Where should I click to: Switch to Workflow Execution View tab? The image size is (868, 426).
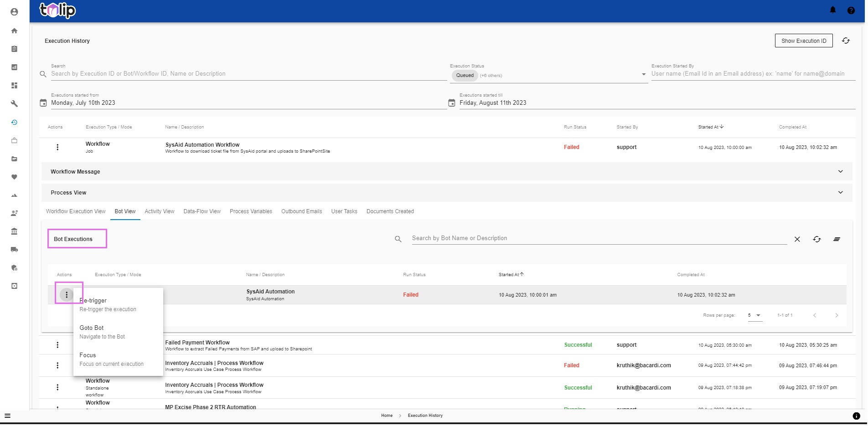pos(76,211)
